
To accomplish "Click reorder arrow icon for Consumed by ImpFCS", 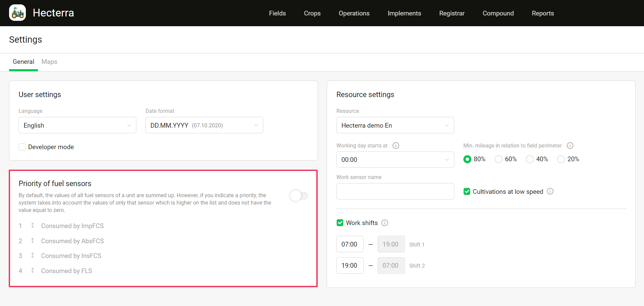I will pyautogui.click(x=33, y=225).
